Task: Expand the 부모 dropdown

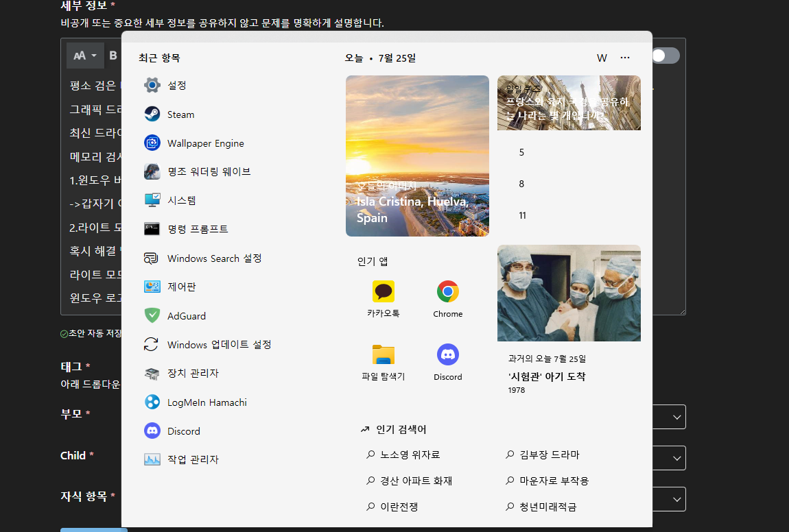Action: 676,417
